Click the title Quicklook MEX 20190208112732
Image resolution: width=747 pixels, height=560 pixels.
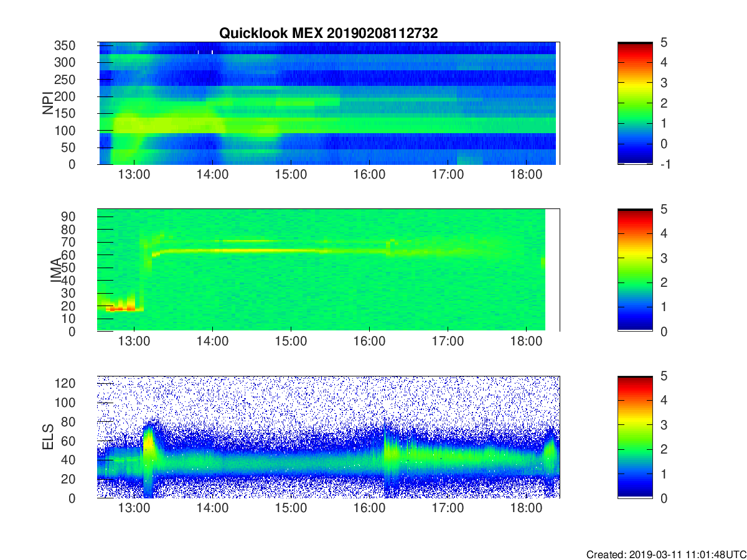click(x=328, y=34)
